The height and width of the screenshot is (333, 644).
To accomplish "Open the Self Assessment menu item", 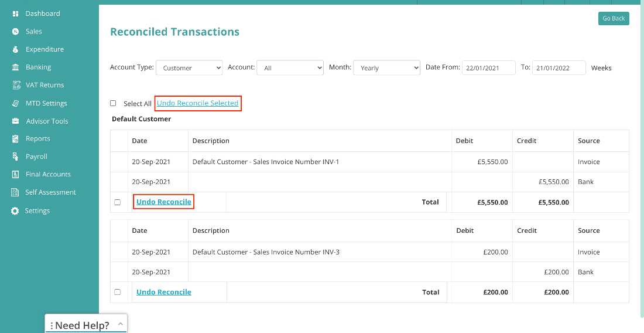I will click(x=50, y=192).
